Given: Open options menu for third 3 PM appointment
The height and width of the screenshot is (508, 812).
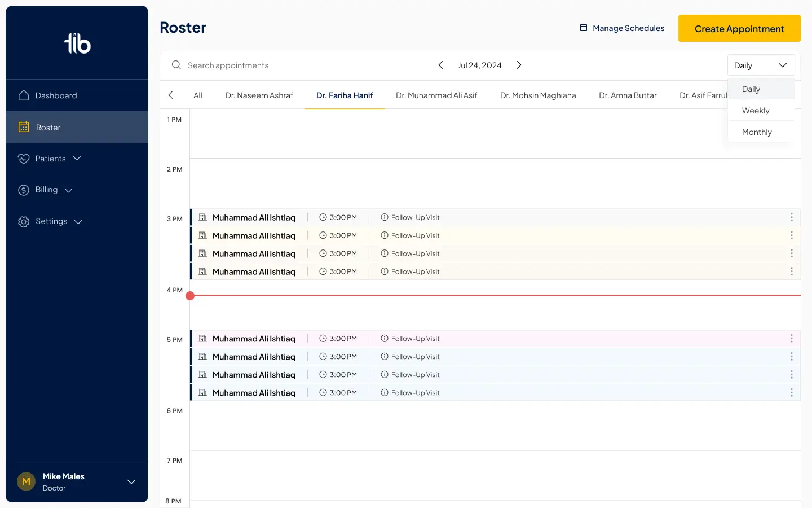Looking at the screenshot, I should [792, 253].
